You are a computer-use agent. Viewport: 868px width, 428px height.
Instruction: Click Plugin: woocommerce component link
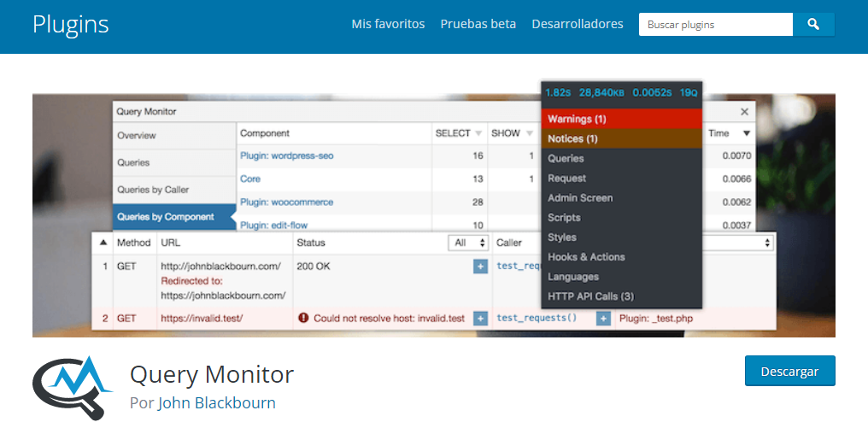pos(287,202)
